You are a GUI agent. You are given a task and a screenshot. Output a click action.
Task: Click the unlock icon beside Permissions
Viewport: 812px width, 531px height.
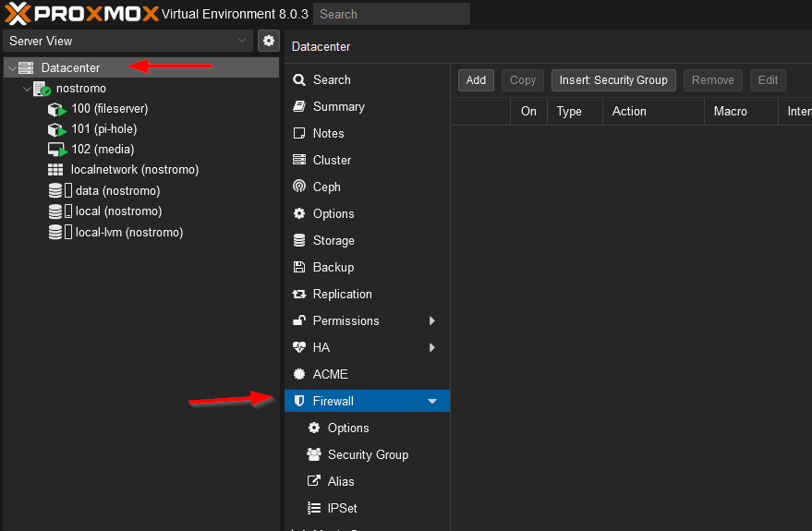(299, 320)
